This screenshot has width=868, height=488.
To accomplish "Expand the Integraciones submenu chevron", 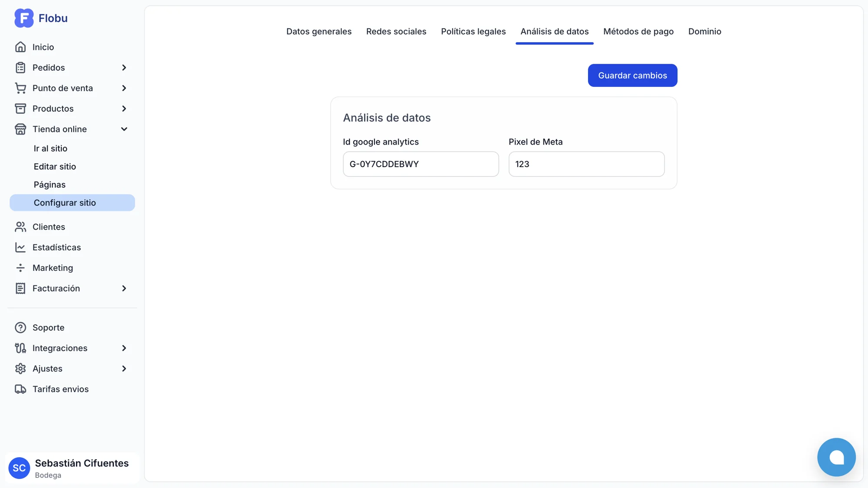I will [124, 348].
